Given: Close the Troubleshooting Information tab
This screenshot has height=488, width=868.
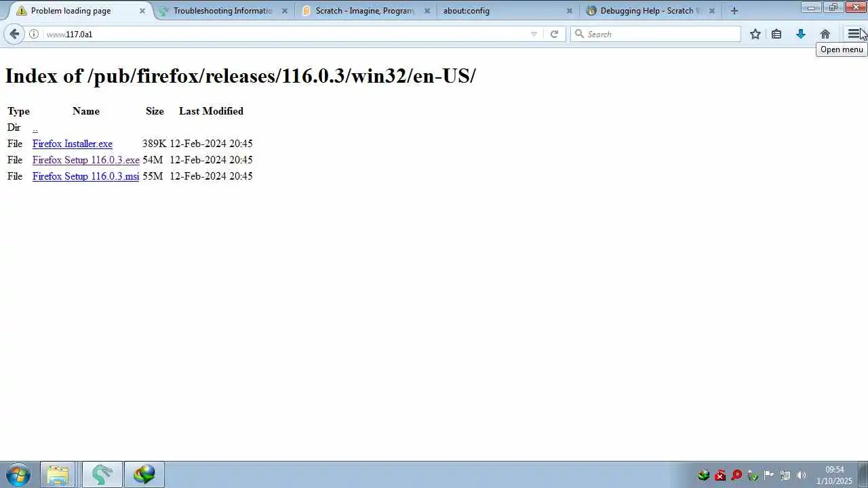Looking at the screenshot, I should (x=285, y=11).
